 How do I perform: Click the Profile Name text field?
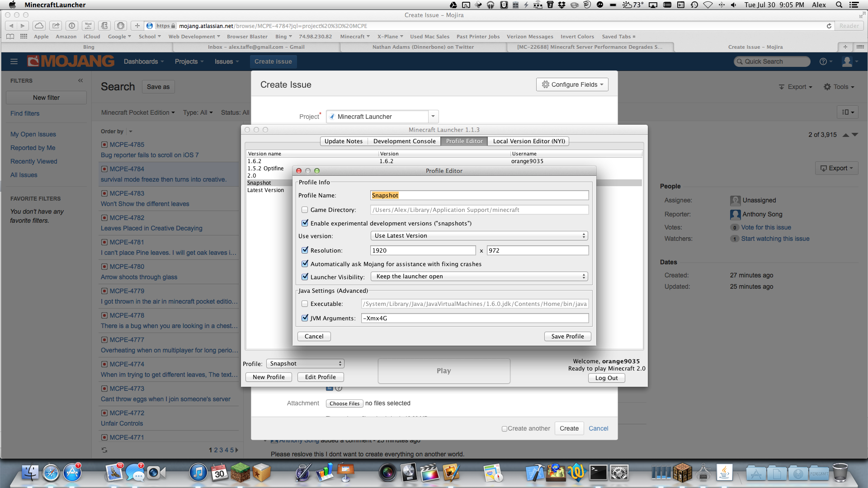(479, 195)
